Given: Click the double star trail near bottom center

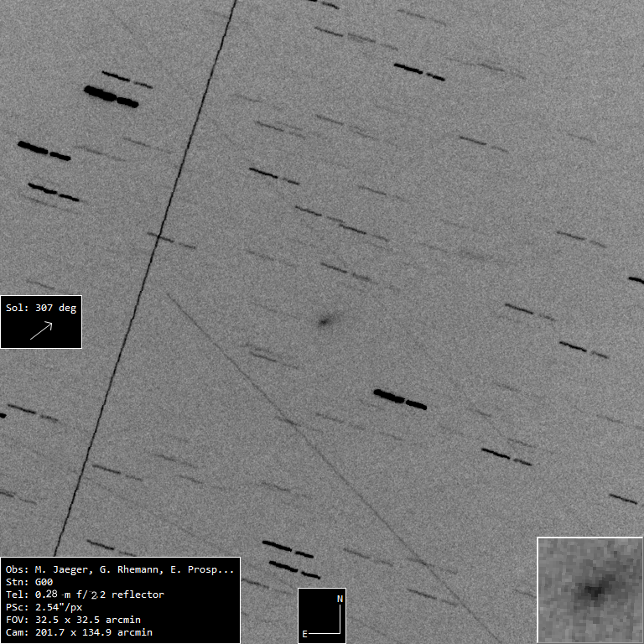Looking at the screenshot, I should (290, 558).
